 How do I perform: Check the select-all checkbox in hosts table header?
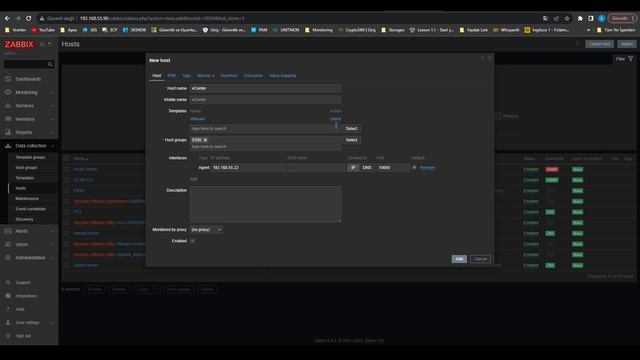coord(67,158)
